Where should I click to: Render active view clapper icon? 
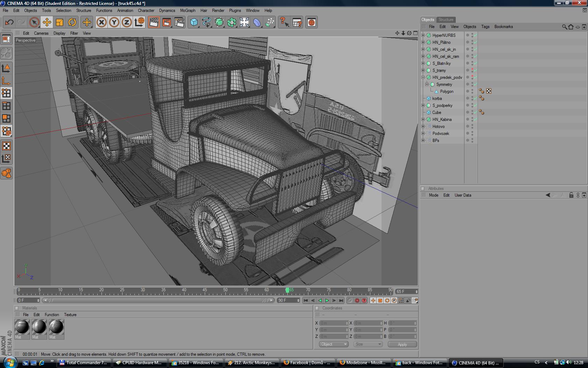(x=154, y=22)
